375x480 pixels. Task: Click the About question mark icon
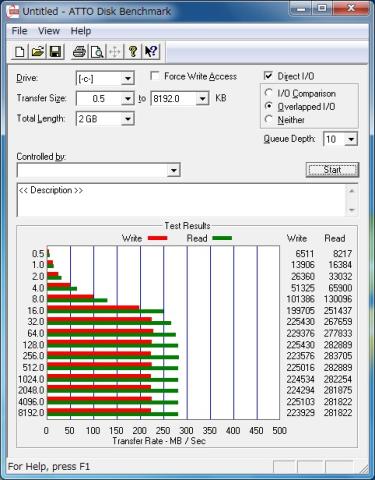point(133,52)
